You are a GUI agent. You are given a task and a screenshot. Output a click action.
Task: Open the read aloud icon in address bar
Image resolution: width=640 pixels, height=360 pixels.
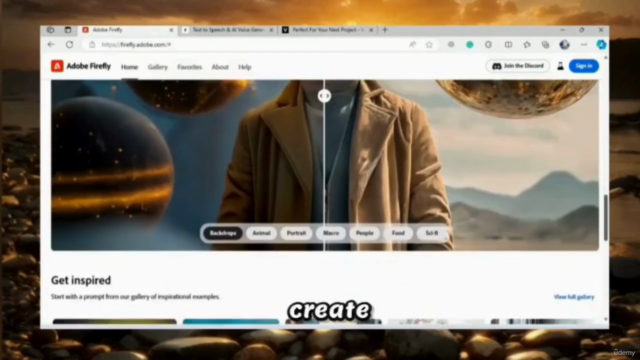coord(412,44)
